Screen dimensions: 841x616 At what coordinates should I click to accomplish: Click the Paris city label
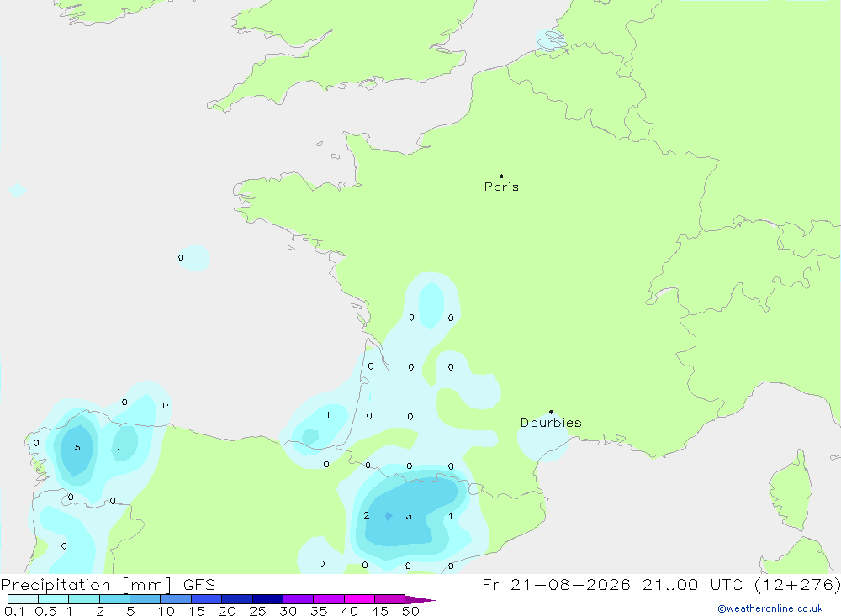tap(501, 187)
